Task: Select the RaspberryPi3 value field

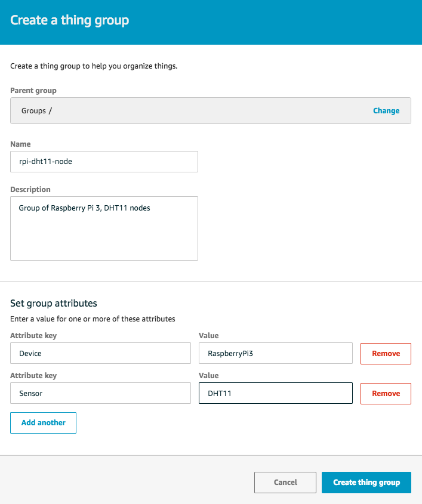Action: 276,353
